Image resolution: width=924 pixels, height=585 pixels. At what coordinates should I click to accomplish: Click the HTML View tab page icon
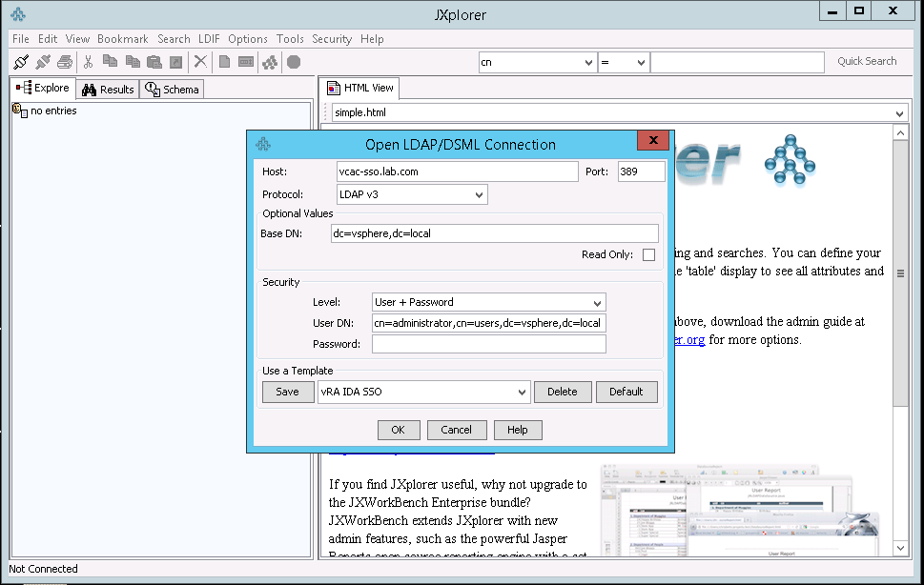coord(334,88)
